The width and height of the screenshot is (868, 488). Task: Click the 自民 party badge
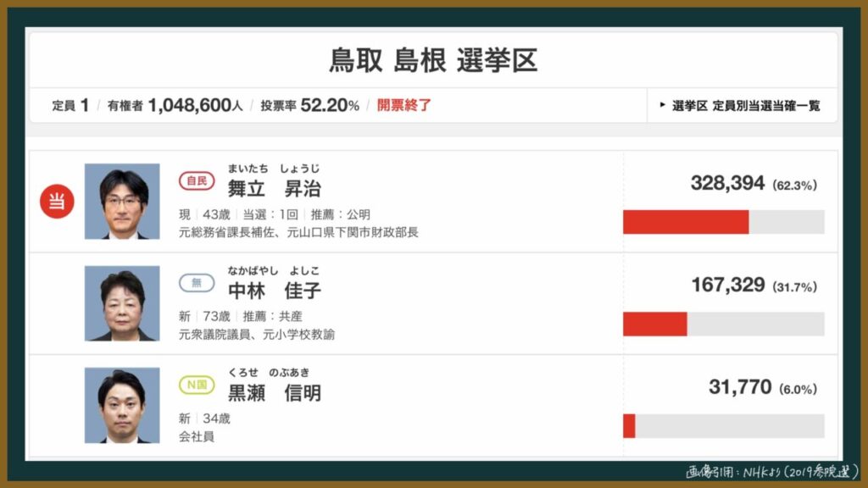tap(197, 181)
